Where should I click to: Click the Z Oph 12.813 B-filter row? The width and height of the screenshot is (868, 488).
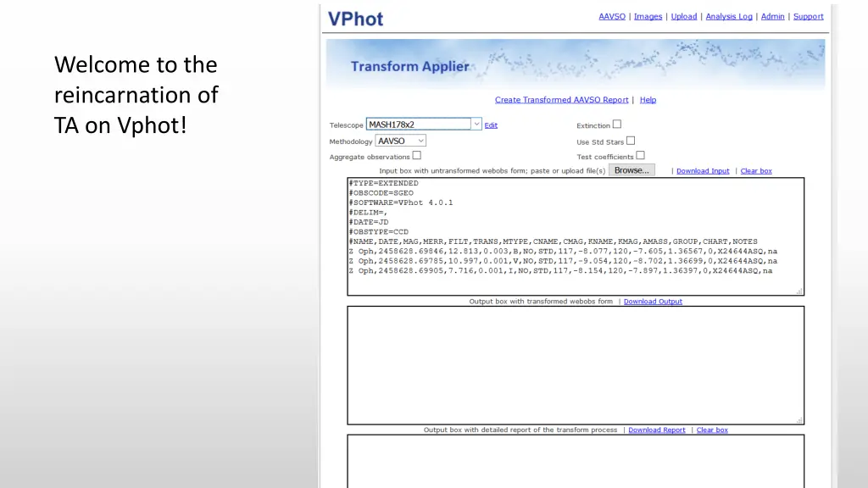pyautogui.click(x=563, y=251)
